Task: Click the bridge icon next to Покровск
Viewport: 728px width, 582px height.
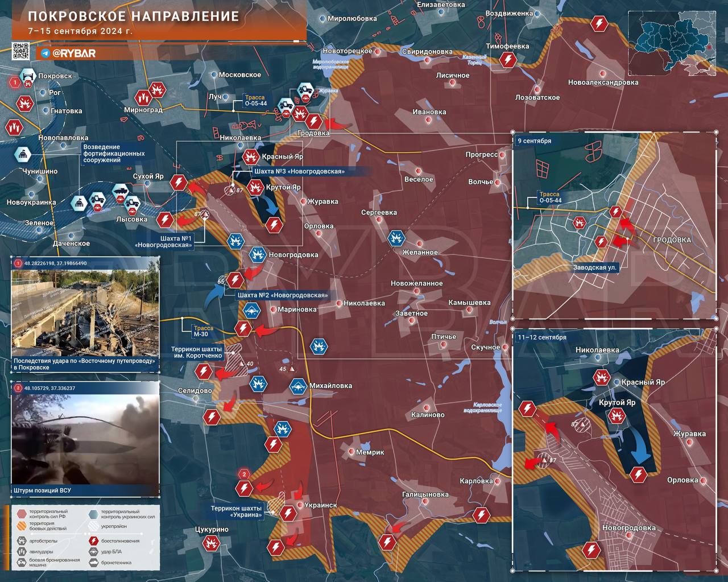Action: [27, 76]
